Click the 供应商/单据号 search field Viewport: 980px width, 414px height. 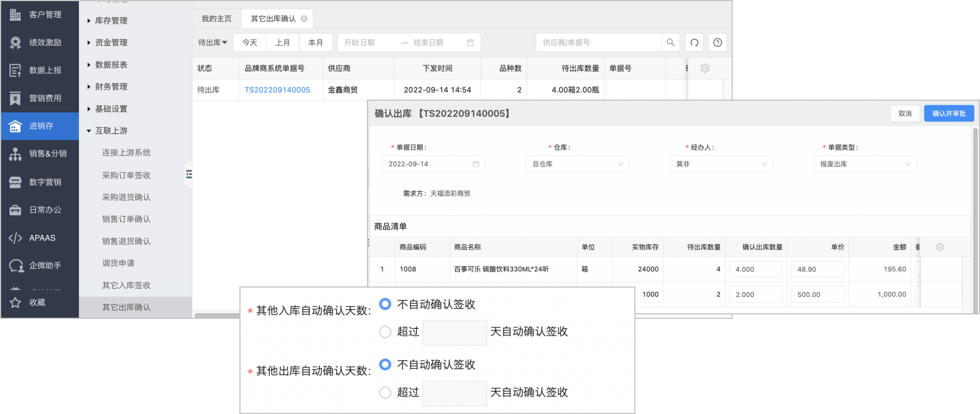click(599, 43)
